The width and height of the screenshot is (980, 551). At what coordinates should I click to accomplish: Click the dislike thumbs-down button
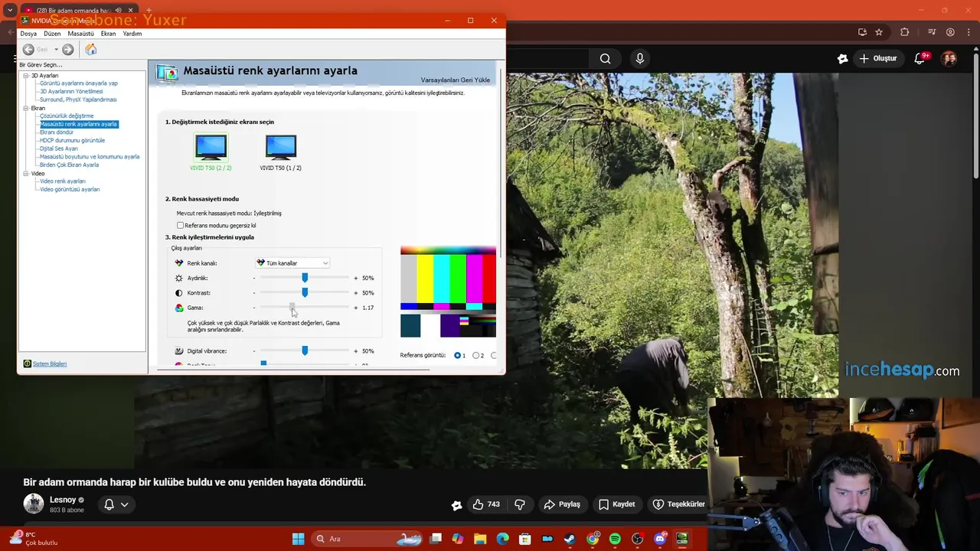(x=520, y=504)
